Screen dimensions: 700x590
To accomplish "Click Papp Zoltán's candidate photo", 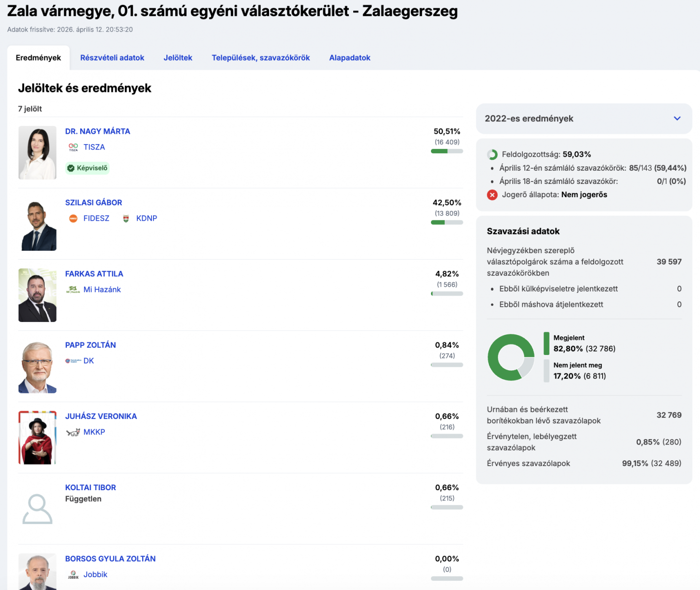I will [x=37, y=366].
